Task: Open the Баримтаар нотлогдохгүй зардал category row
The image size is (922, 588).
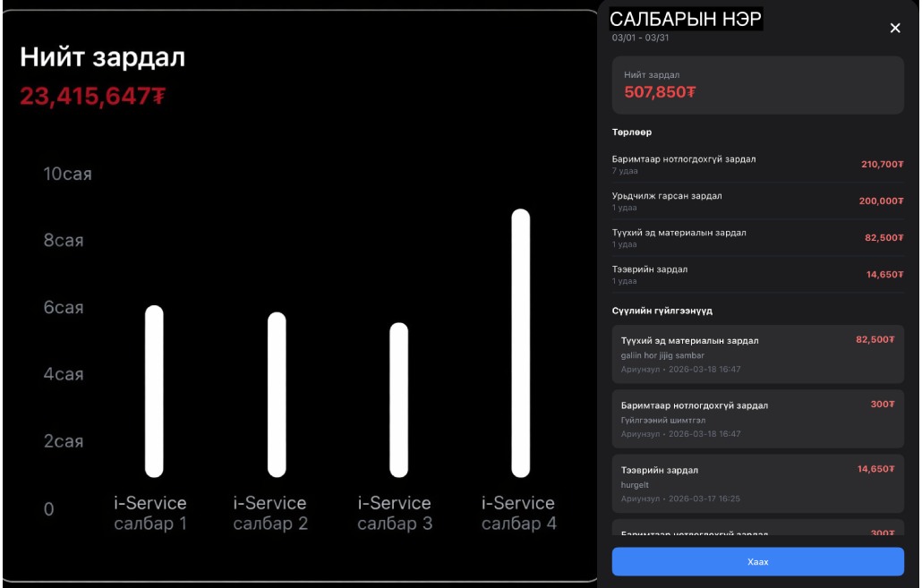Action: (757, 165)
